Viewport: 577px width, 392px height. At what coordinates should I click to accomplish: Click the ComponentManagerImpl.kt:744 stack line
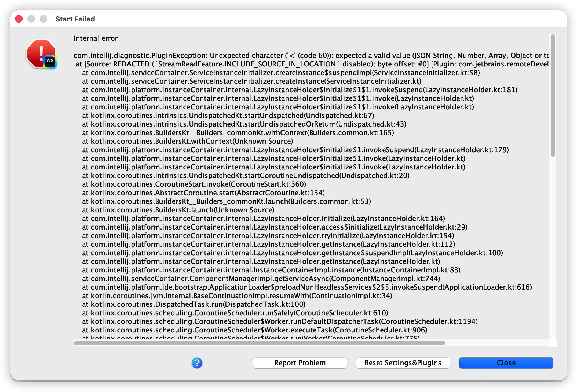[261, 279]
